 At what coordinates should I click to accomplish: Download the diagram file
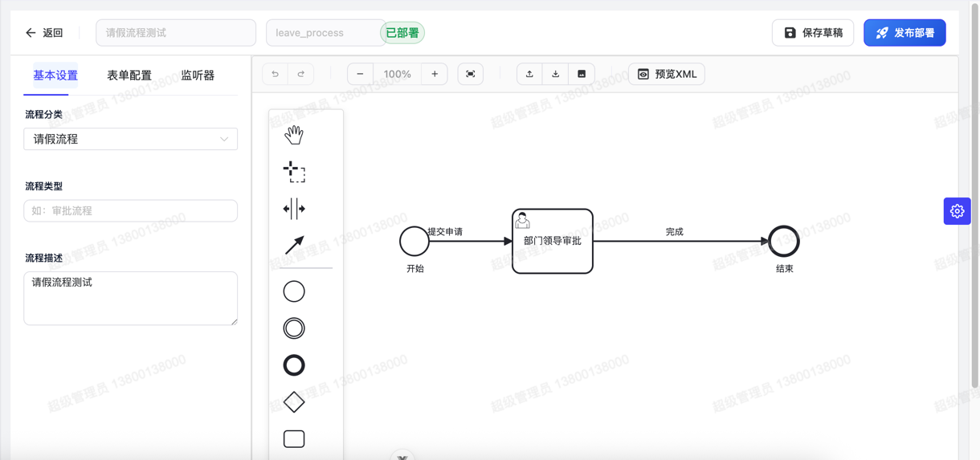tap(555, 74)
